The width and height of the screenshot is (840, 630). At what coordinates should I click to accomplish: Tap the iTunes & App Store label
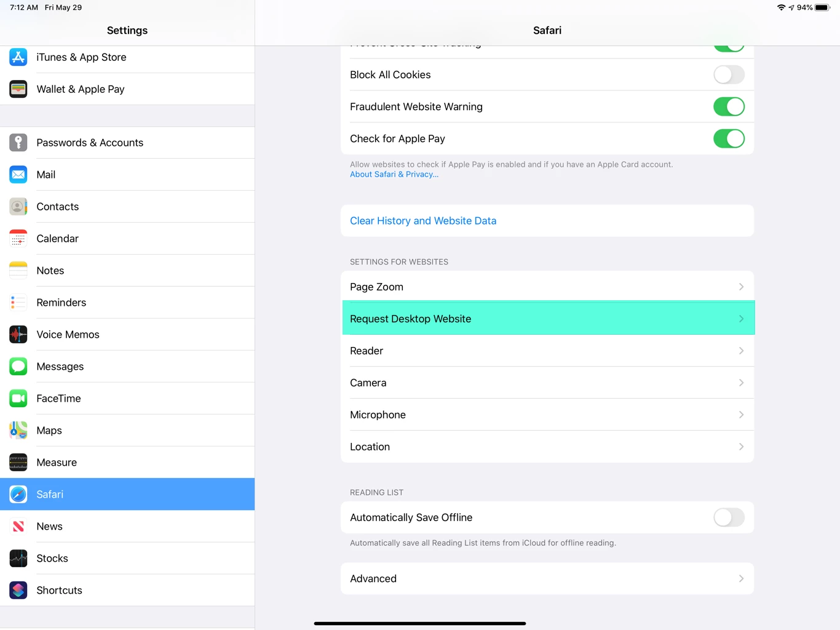(x=81, y=57)
